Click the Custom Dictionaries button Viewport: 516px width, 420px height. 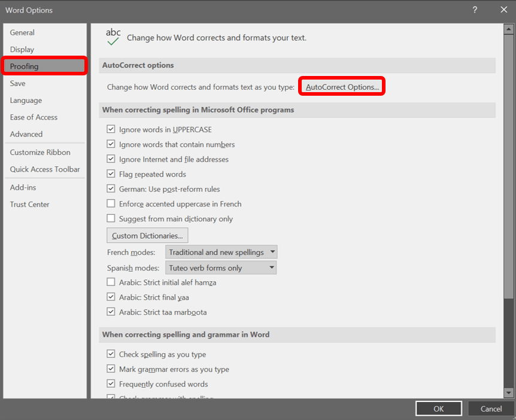pyautogui.click(x=147, y=236)
